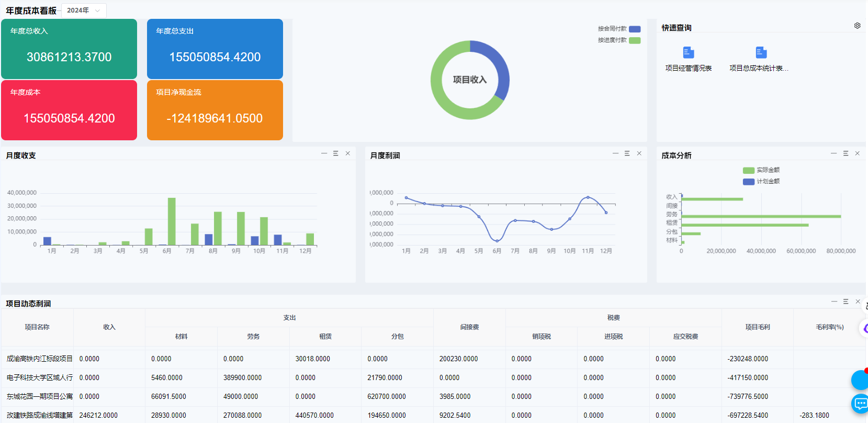Open the 成本分析 panel menu icon

tap(846, 153)
